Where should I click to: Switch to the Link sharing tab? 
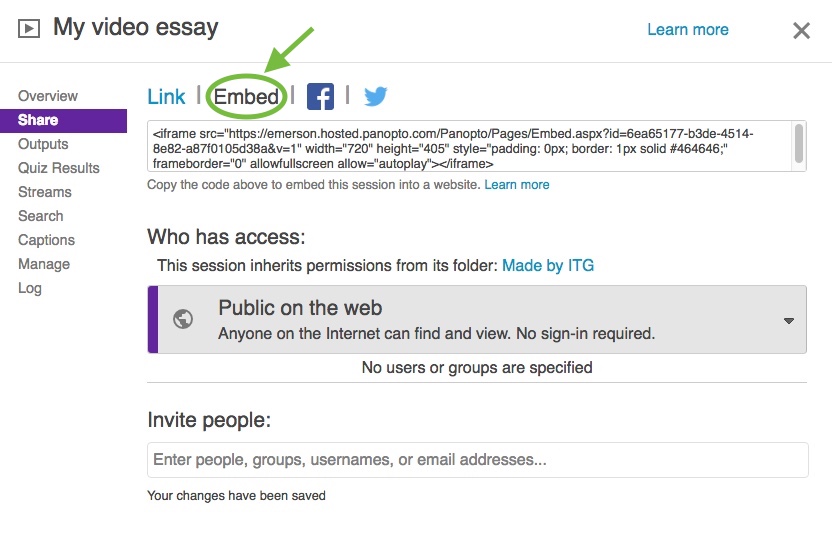pos(166,97)
